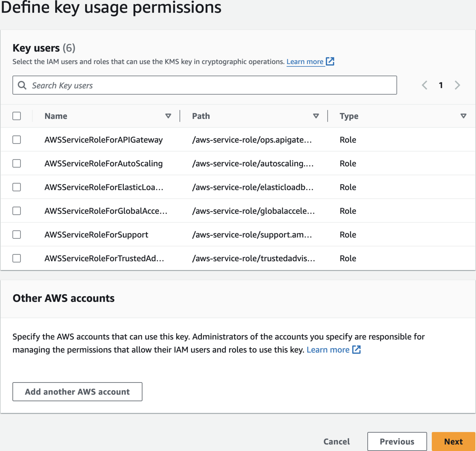Enable checkbox for AWSServiceRoleForTrustedAd… role
Screen dimensions: 476x451
pos(17,258)
